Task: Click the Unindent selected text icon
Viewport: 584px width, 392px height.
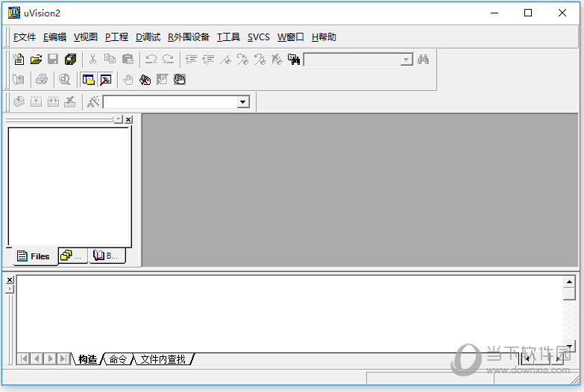Action: pos(208,59)
